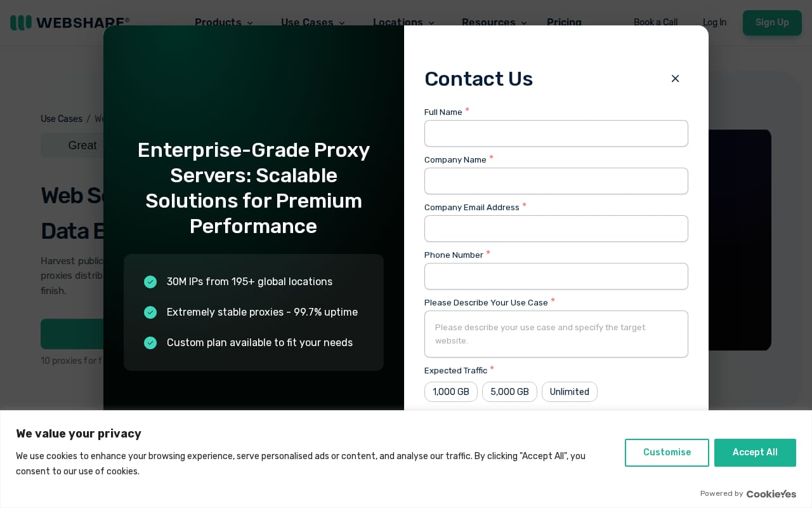Click 'We value your privacy' heading
Image resolution: width=812 pixels, height=508 pixels.
coord(79,434)
